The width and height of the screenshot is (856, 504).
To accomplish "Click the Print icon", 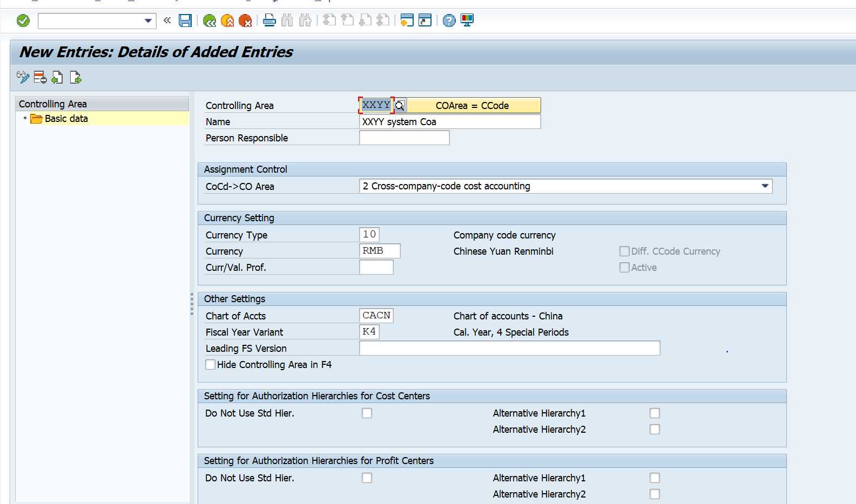I will (269, 21).
